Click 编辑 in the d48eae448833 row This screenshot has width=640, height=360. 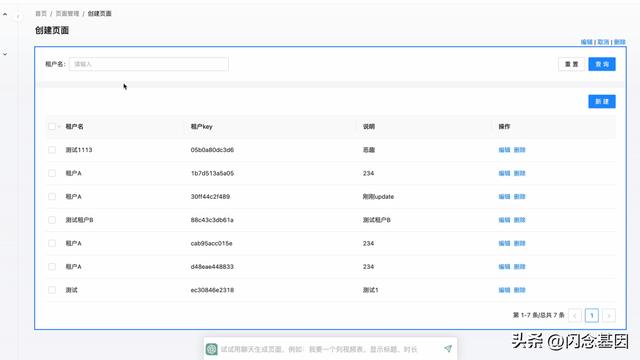click(x=504, y=267)
